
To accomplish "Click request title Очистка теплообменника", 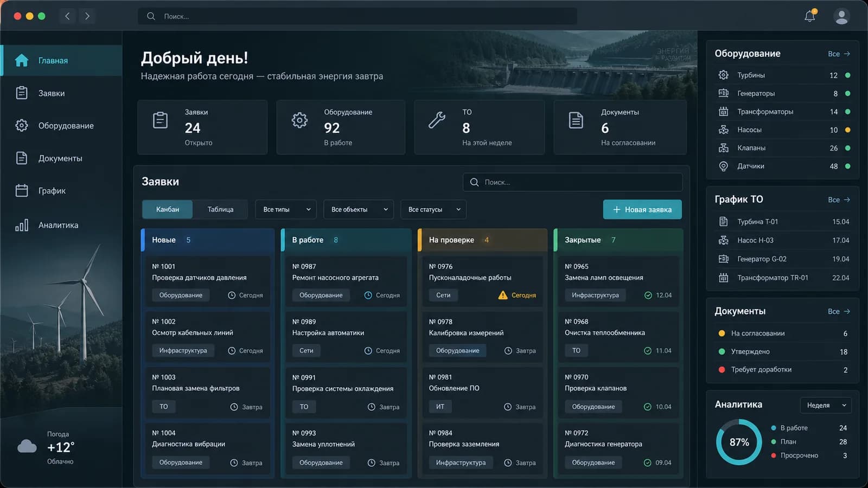I will [605, 332].
